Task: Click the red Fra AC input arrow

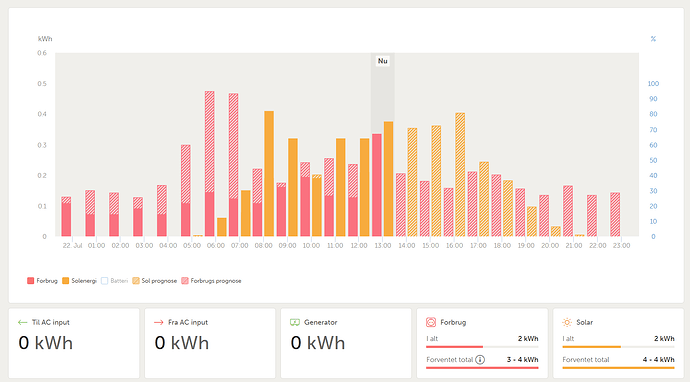Action: [159, 322]
